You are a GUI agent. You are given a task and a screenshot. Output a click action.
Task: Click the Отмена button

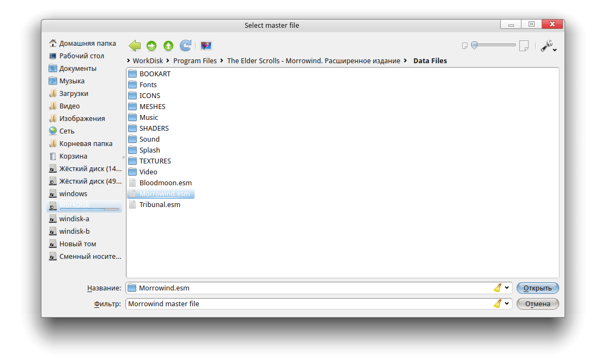coord(537,304)
